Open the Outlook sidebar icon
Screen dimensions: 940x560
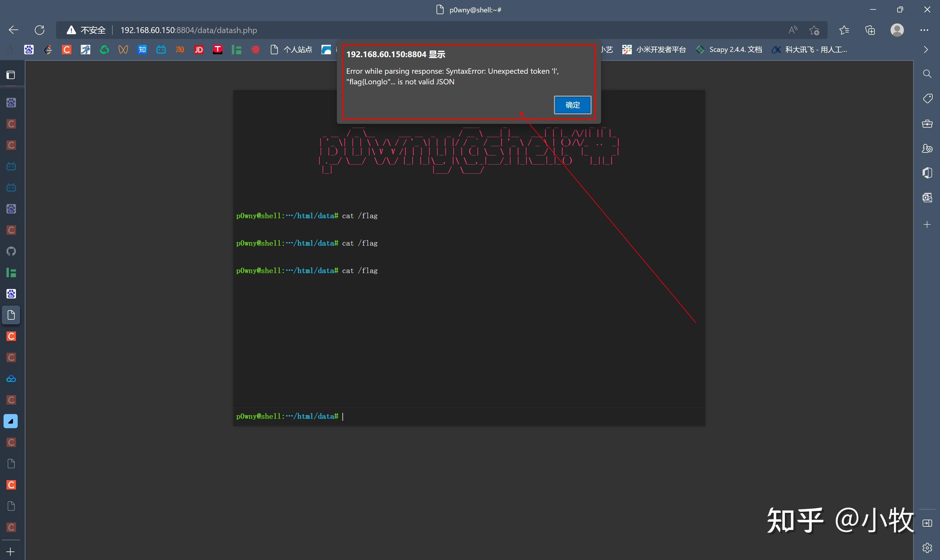pos(927,197)
